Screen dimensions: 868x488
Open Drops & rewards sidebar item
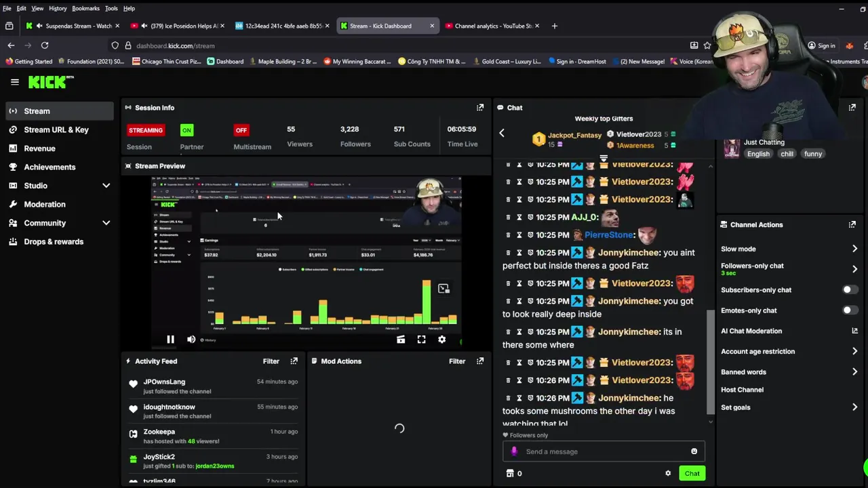pyautogui.click(x=59, y=241)
